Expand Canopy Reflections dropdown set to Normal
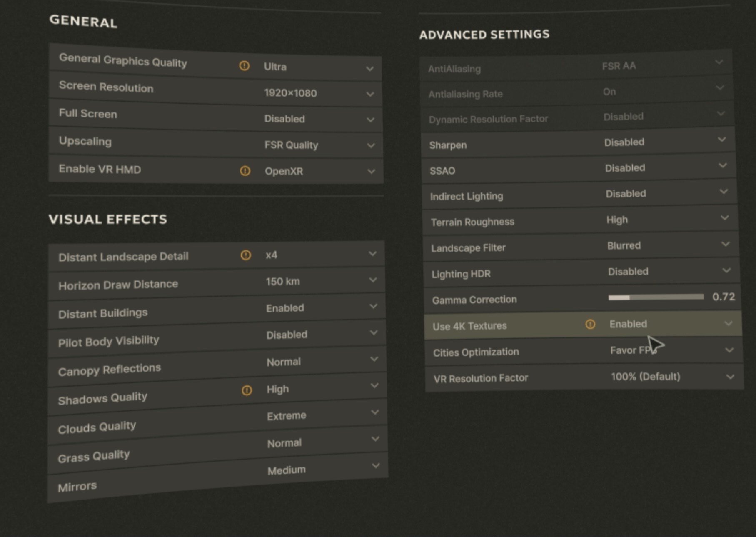The width and height of the screenshot is (756, 537). pyautogui.click(x=323, y=361)
